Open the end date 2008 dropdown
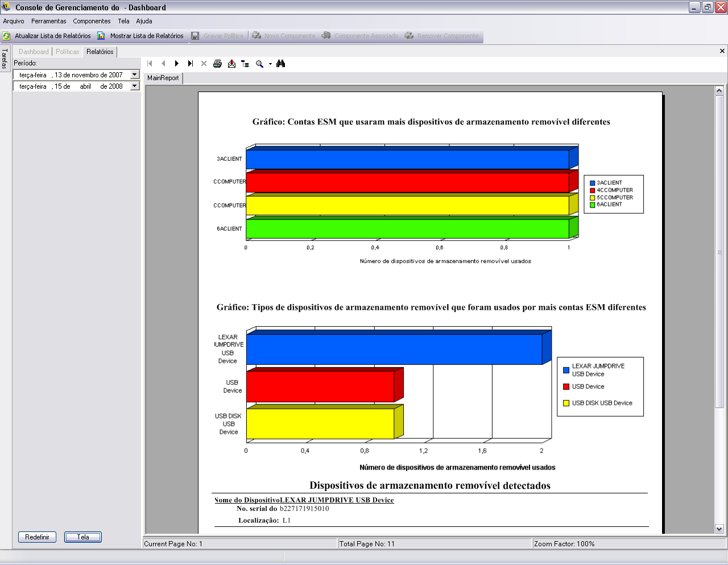 click(x=135, y=86)
